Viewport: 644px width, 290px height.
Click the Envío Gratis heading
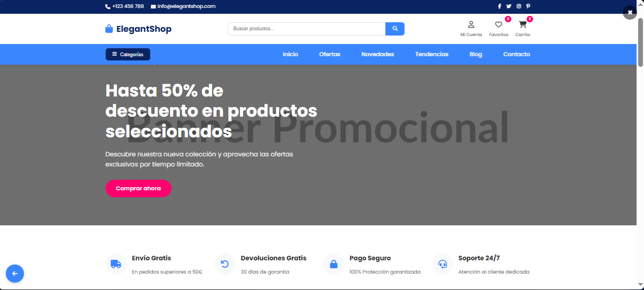click(151, 258)
